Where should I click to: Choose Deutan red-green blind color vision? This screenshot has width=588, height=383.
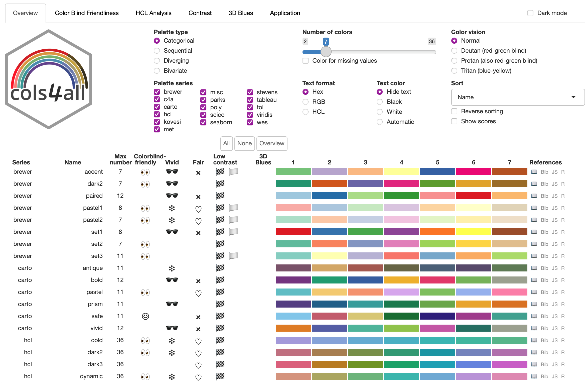click(x=454, y=51)
